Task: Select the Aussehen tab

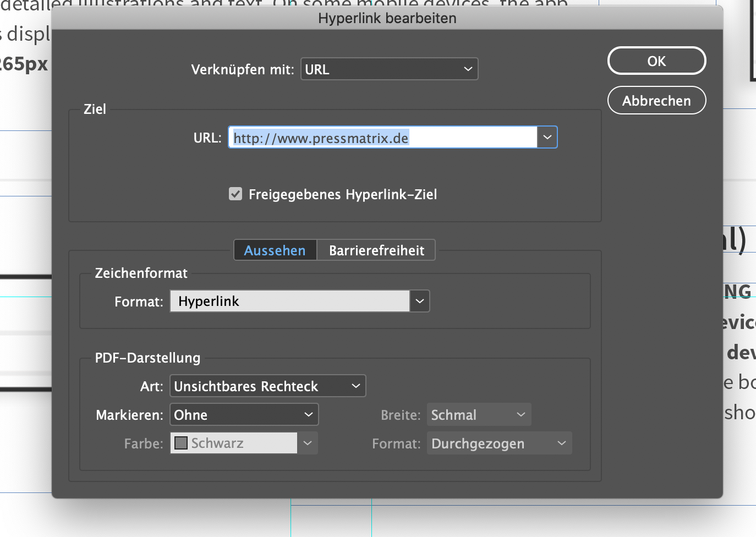Action: point(275,250)
